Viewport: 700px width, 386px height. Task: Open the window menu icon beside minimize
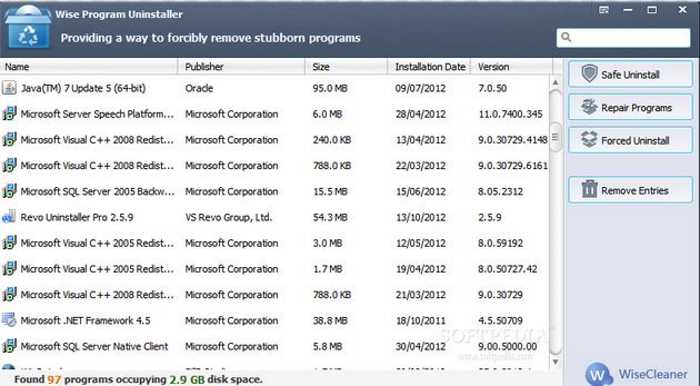click(x=604, y=10)
